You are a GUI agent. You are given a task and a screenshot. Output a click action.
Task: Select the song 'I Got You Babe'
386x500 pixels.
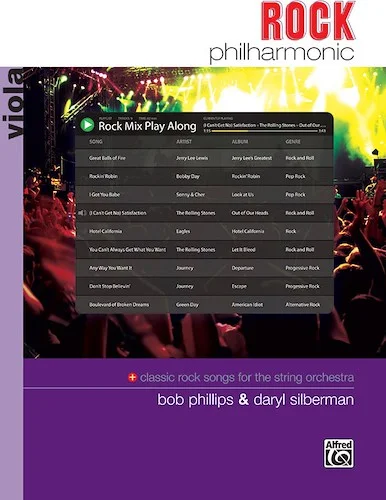[x=104, y=195]
